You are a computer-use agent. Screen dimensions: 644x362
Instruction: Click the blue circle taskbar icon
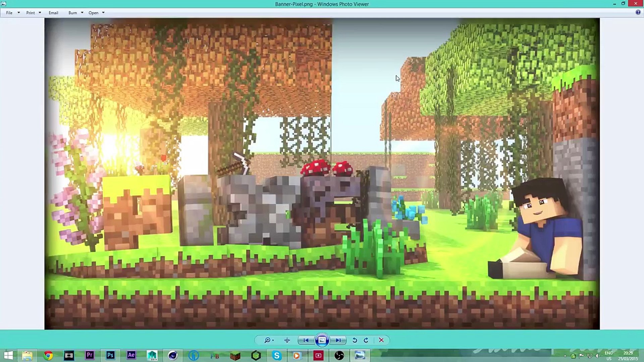tap(194, 355)
